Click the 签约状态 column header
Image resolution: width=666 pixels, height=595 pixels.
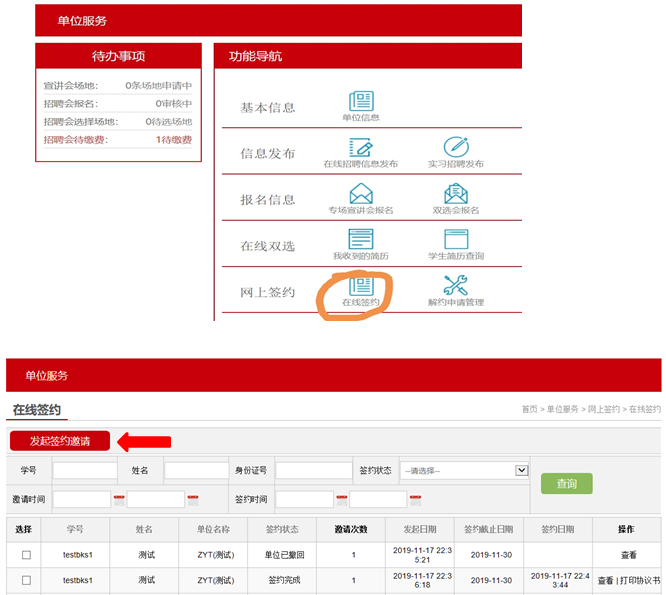(282, 529)
